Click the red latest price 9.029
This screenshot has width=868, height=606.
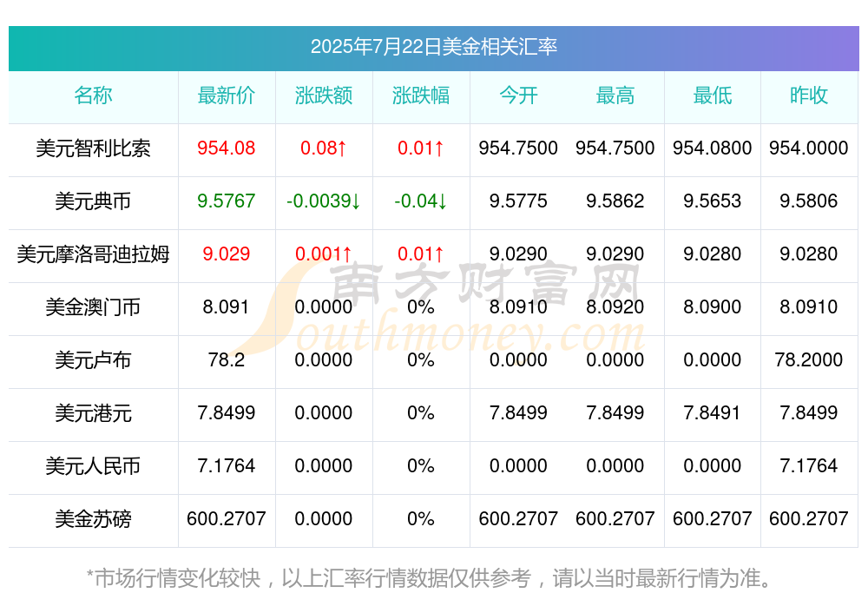(x=227, y=254)
